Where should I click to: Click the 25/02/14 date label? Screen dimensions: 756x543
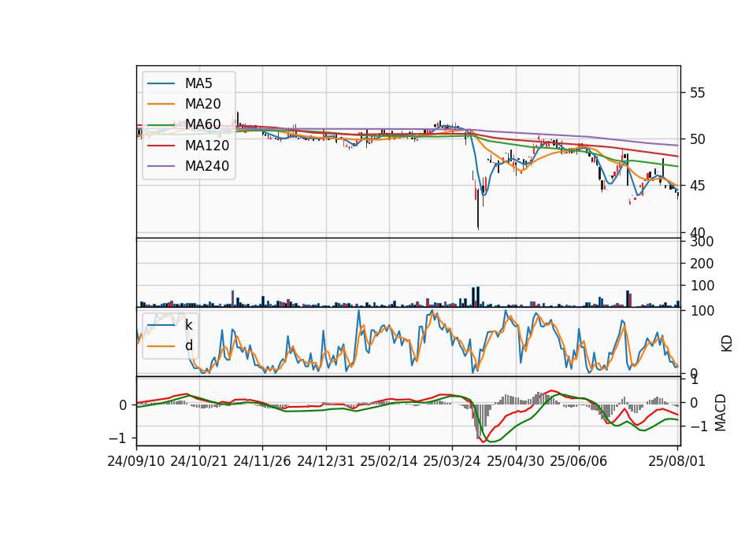point(388,461)
